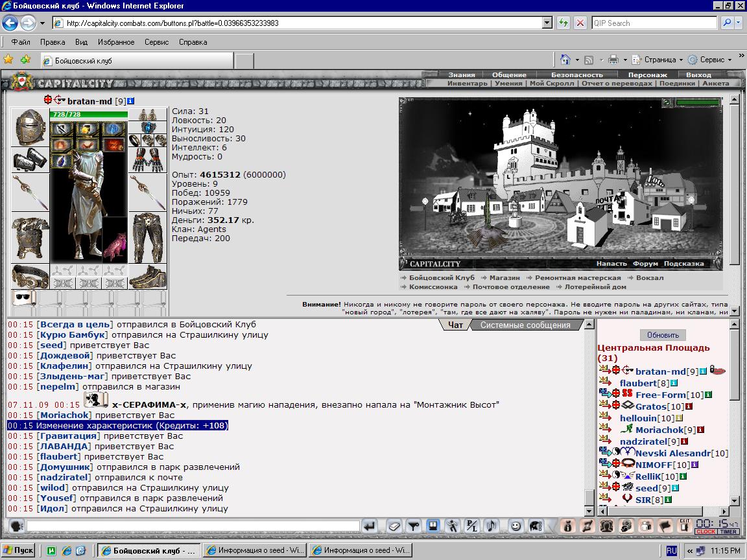
Task: Click the belt equipment slot
Action: click(30, 277)
